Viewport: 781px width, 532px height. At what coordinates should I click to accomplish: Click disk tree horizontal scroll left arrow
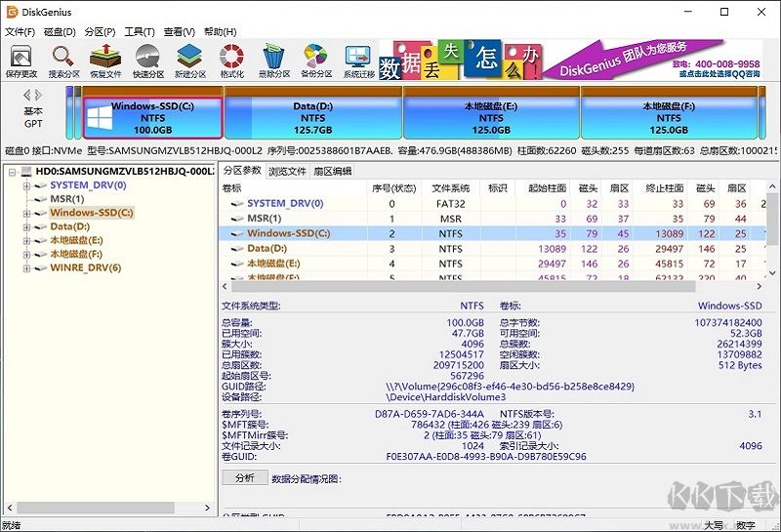point(10,508)
